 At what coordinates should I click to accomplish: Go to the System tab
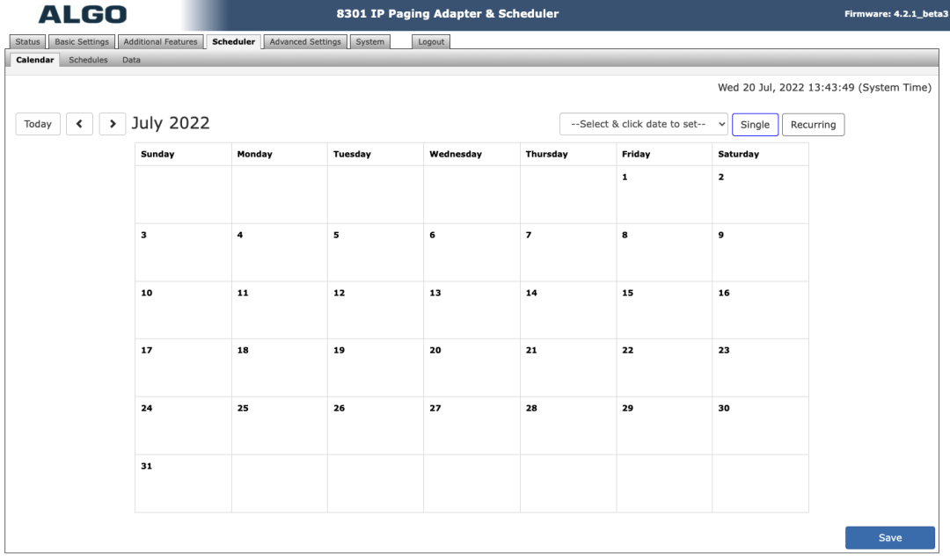pyautogui.click(x=369, y=42)
